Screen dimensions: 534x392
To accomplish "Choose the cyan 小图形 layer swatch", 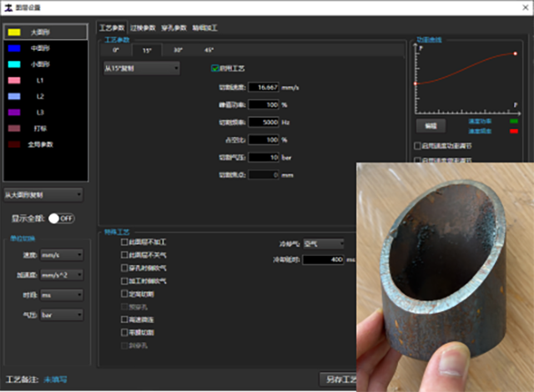I will click(x=16, y=63).
